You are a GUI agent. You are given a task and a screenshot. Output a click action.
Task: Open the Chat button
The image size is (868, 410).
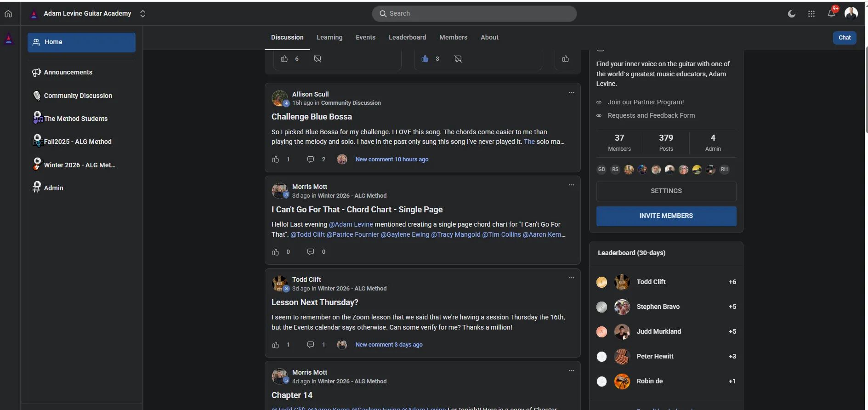point(845,38)
